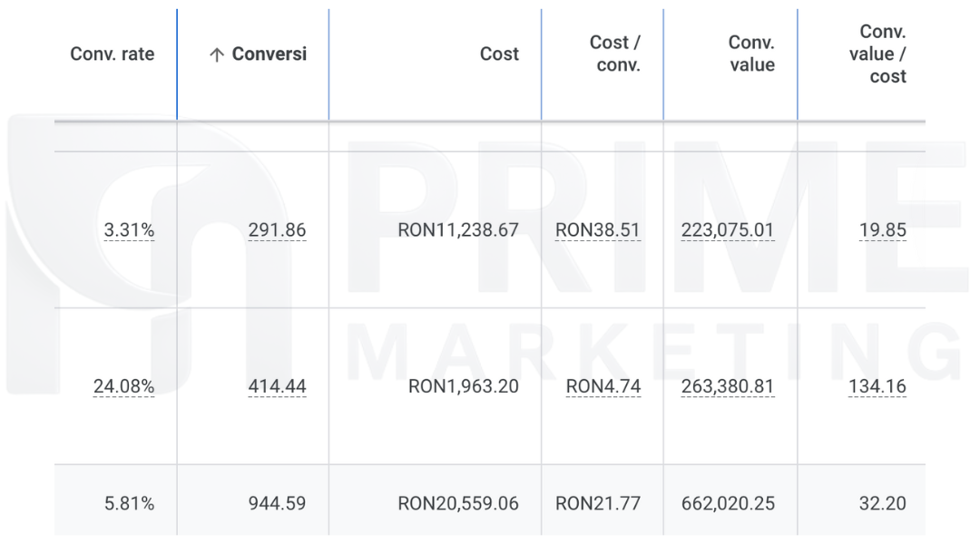Click the RON38.51 cost per conversion

tap(597, 230)
